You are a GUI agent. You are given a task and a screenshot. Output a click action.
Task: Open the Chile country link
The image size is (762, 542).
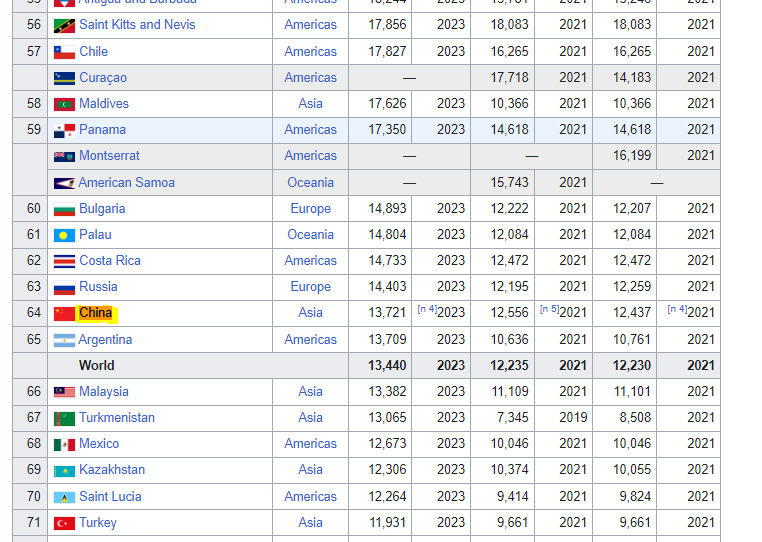click(x=93, y=52)
